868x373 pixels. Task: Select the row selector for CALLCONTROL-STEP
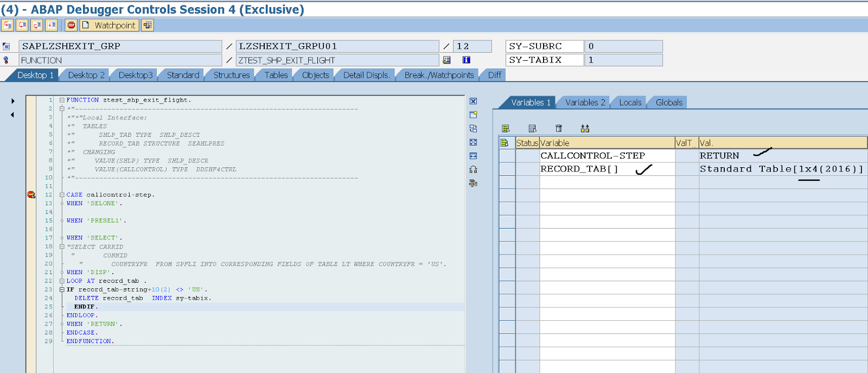tap(507, 156)
